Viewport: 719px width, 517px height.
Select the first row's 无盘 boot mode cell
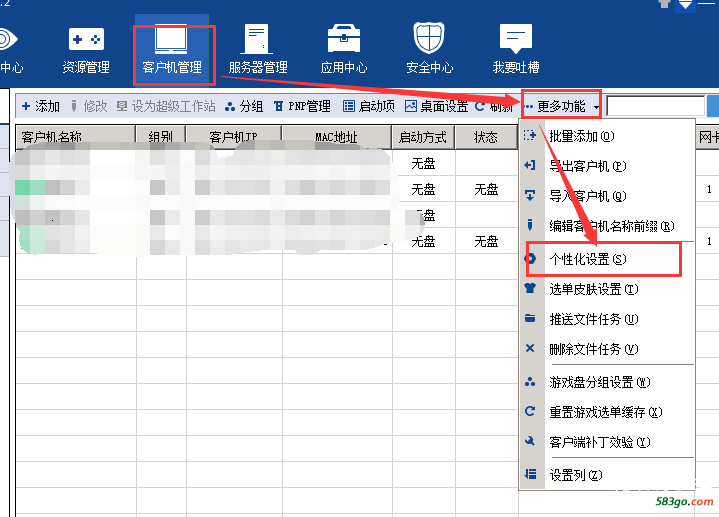[423, 163]
